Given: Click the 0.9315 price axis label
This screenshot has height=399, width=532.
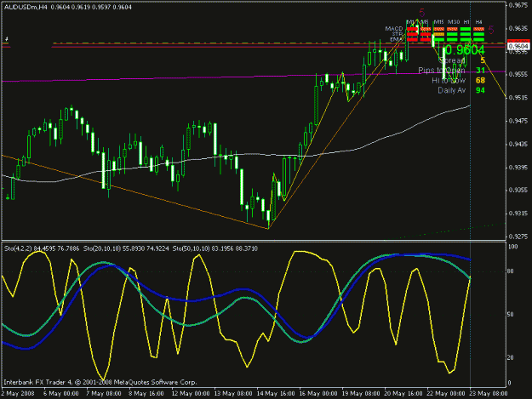Looking at the screenshot, I should 519,214.
